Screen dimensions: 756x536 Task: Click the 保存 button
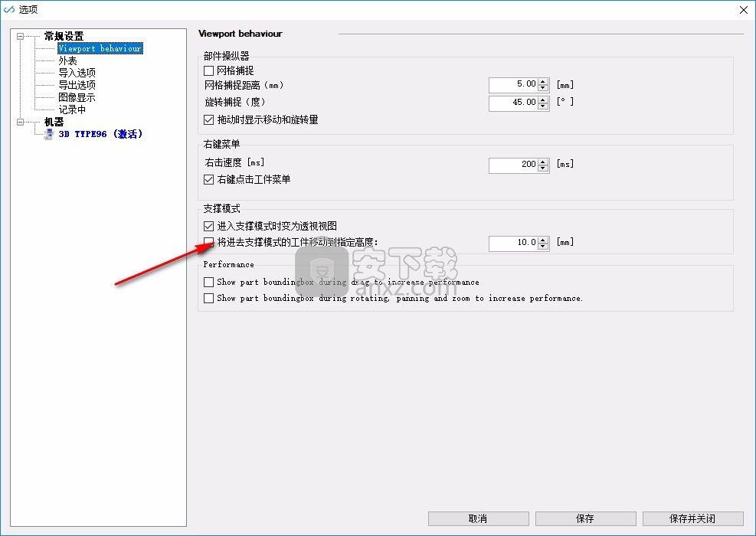tap(584, 518)
